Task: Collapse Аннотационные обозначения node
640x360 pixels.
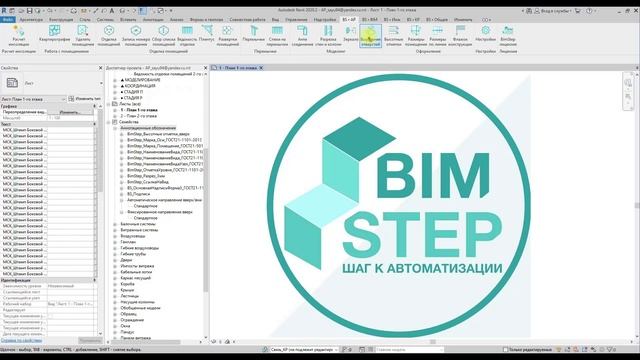Action: click(115, 128)
